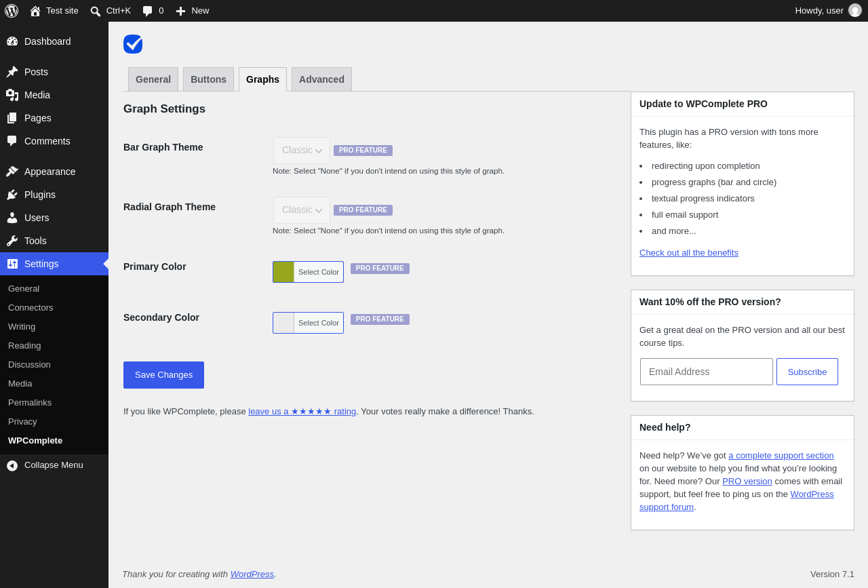Click the plus New icon
This screenshot has width=868, height=588.
(180, 11)
